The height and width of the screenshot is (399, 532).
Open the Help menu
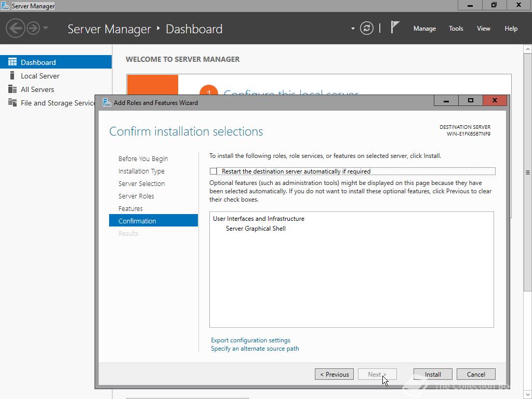click(x=511, y=29)
